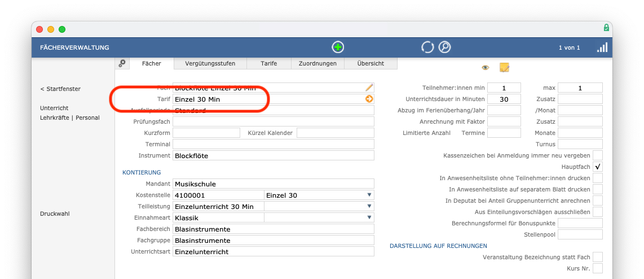Click the Prüfungsfach input field
The width and height of the screenshot is (644, 279).
[274, 121]
